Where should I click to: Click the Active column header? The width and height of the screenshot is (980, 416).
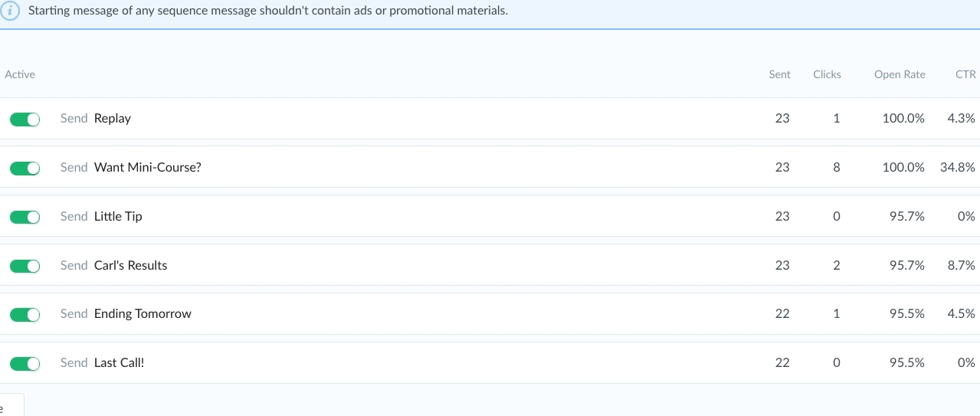tap(20, 74)
